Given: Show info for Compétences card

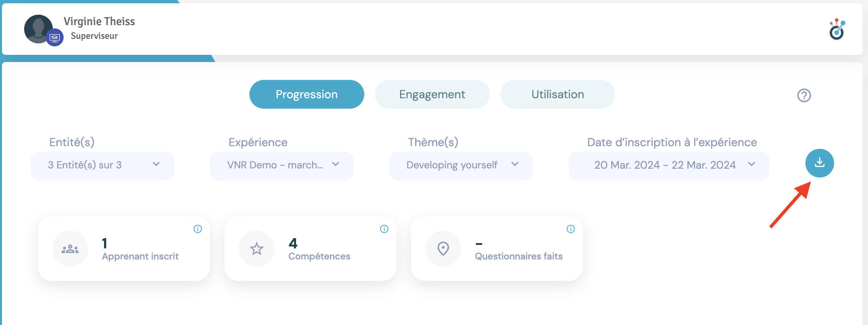Looking at the screenshot, I should (x=384, y=229).
